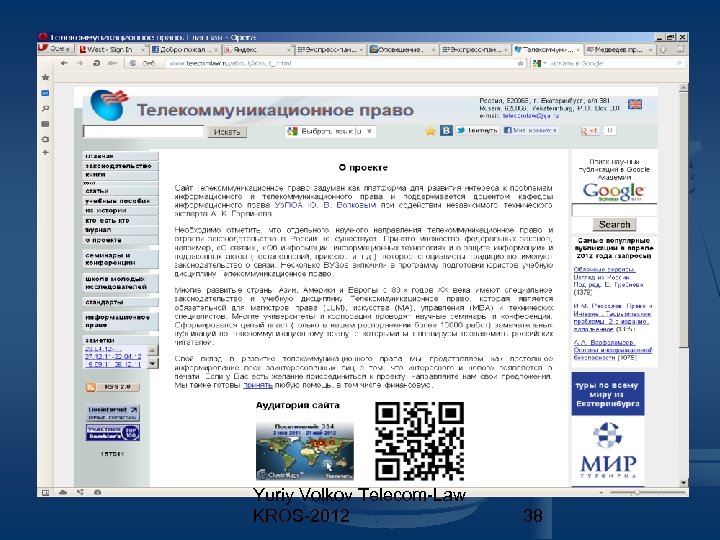720x540 pixels.
Task: Open the главная menu item
Action: pos(120,156)
